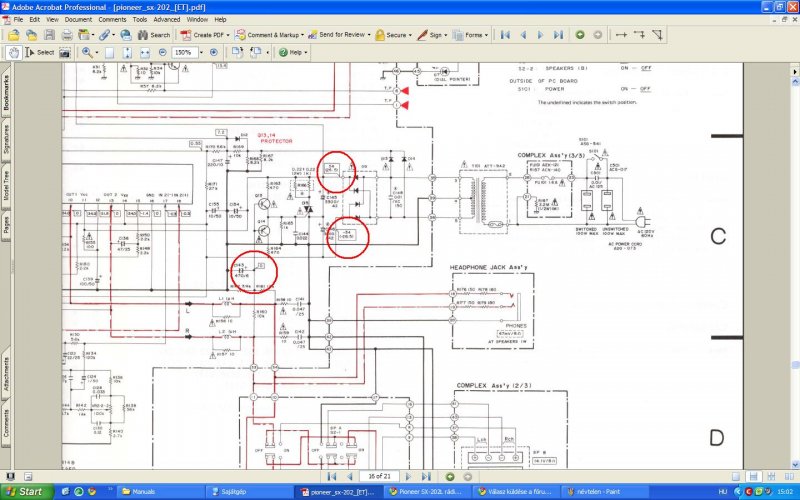This screenshot has width=800, height=500.
Task: Switch to Continuous page layout in status bar
Action: pyautogui.click(x=754, y=477)
